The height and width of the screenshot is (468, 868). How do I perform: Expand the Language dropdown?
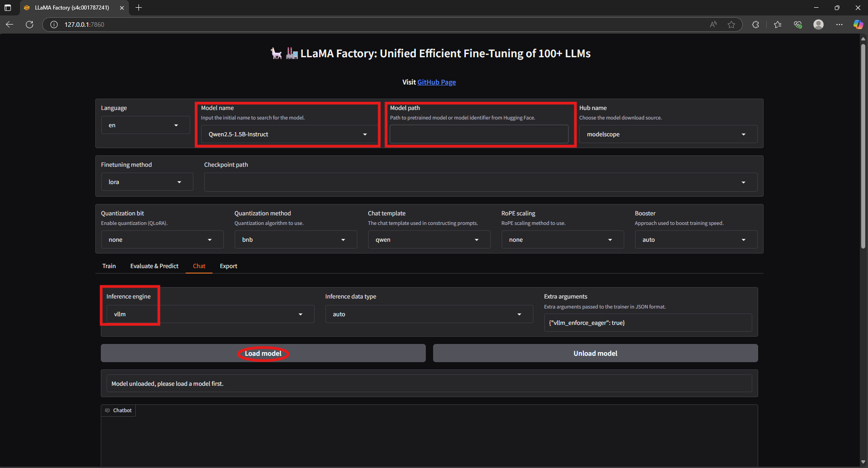(145, 125)
